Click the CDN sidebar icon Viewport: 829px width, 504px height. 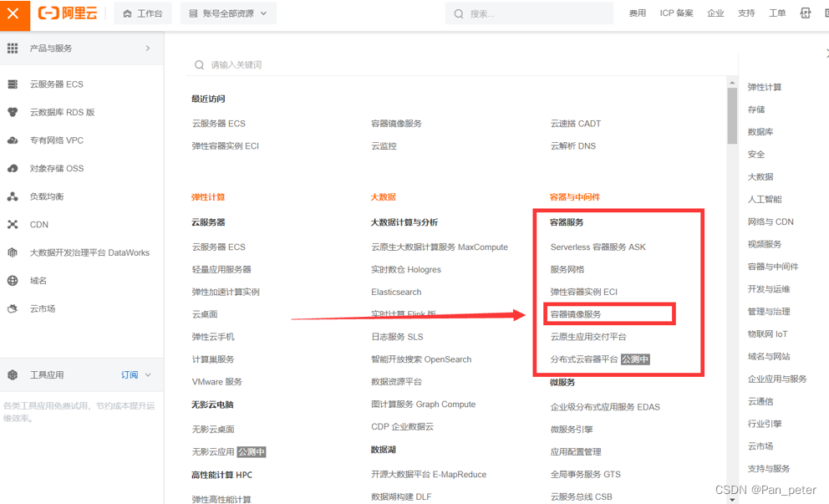tap(13, 224)
